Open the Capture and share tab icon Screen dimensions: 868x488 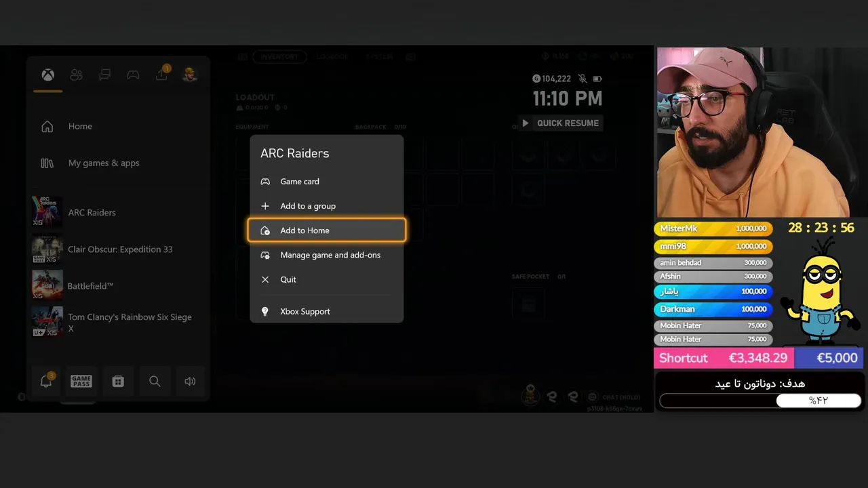click(x=161, y=74)
